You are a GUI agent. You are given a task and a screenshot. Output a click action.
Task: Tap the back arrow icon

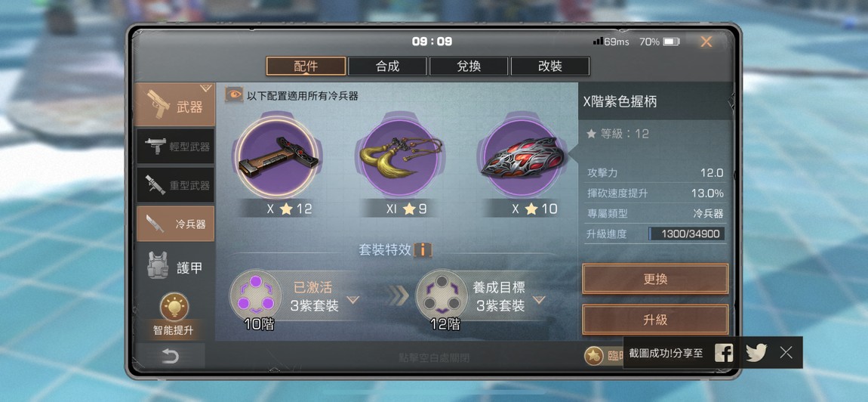coord(171,357)
